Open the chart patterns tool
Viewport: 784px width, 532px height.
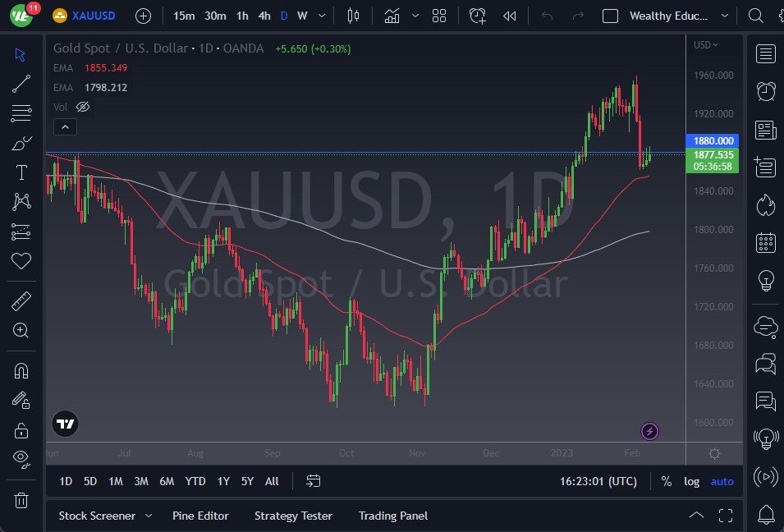click(21, 202)
